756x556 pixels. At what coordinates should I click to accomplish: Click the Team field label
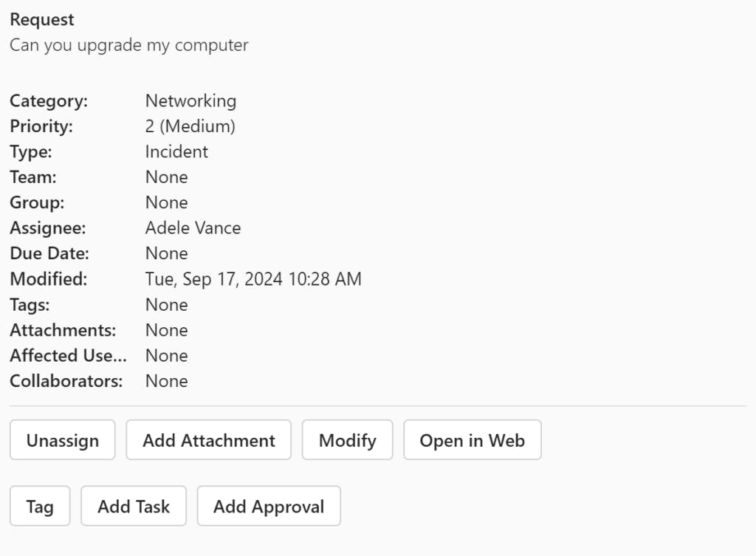(32, 177)
